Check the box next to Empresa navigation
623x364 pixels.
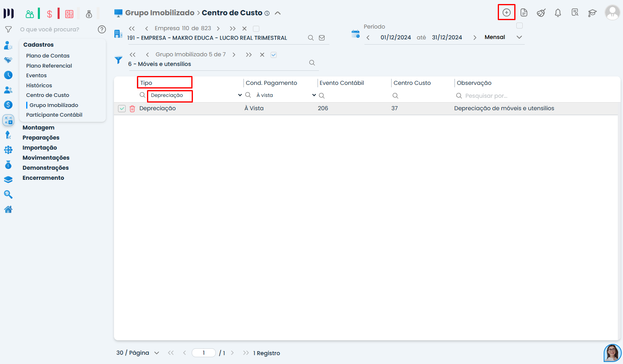256,29
